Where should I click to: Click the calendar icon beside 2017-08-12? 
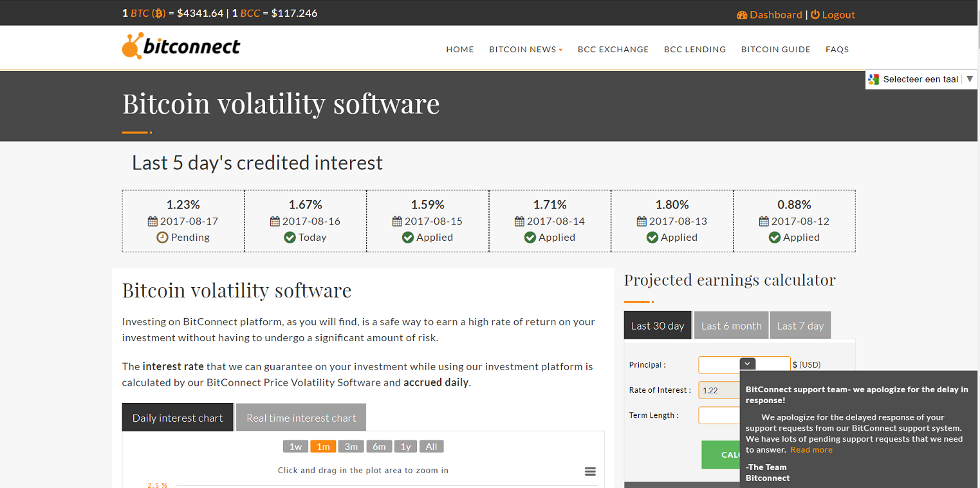(764, 221)
